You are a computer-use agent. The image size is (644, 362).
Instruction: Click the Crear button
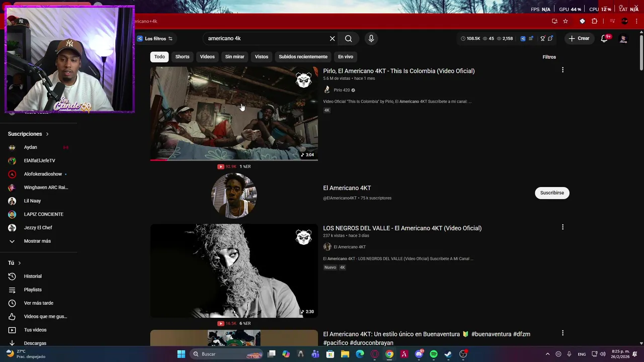(579, 39)
